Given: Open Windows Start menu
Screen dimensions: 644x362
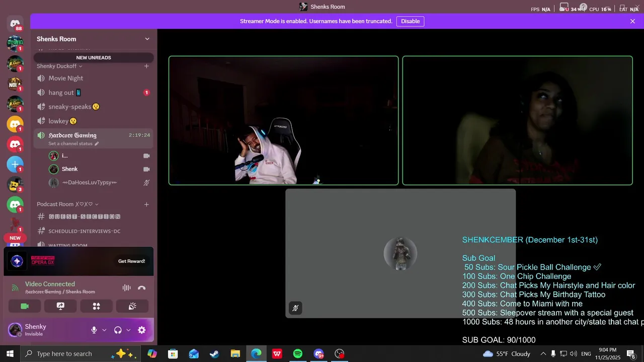Looking at the screenshot, I should [10, 353].
